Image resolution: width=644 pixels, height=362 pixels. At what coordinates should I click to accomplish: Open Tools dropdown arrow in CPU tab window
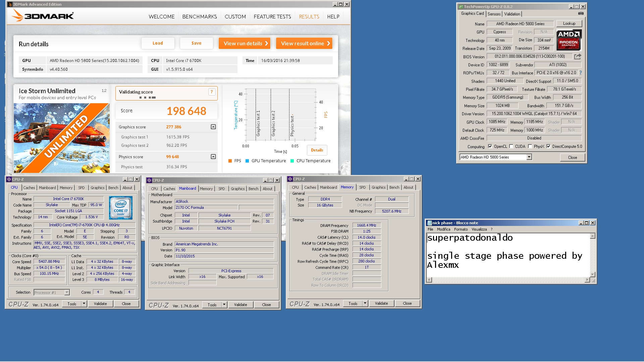coord(84,304)
